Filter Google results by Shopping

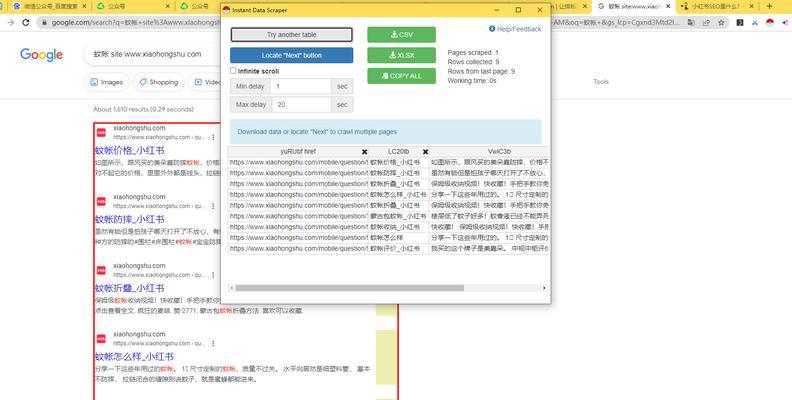coord(159,82)
